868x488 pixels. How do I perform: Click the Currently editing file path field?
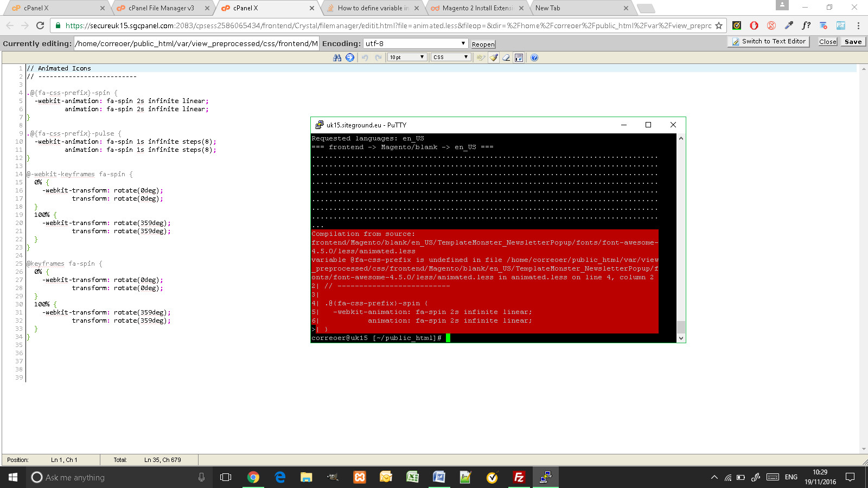196,43
